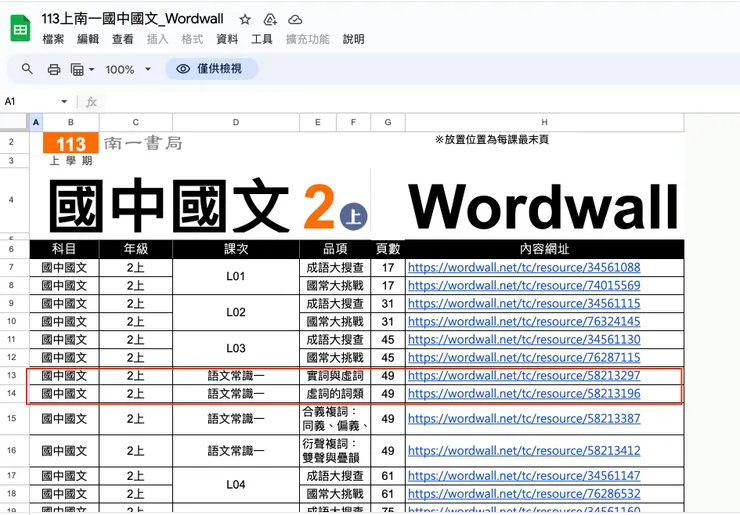The width and height of the screenshot is (740, 515).
Task: Open the 檔案 menu
Action: 53,39
